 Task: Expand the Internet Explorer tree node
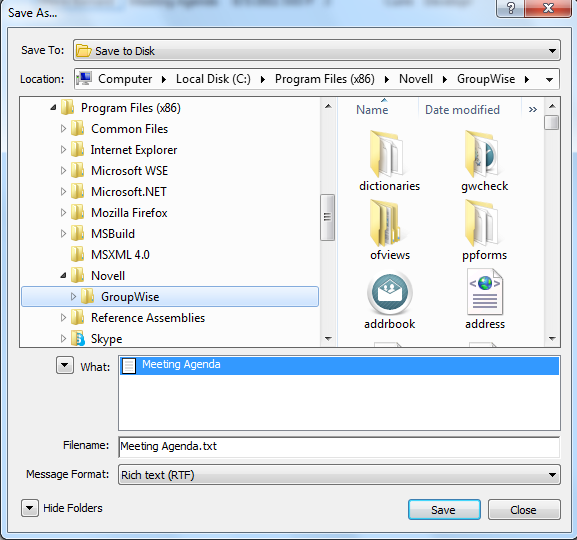click(63, 149)
